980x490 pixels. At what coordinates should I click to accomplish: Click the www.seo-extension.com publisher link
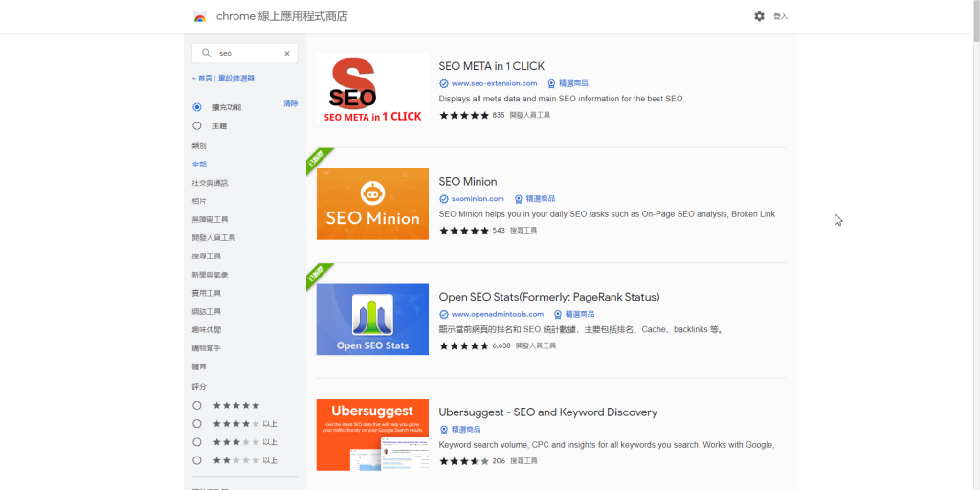click(x=495, y=83)
